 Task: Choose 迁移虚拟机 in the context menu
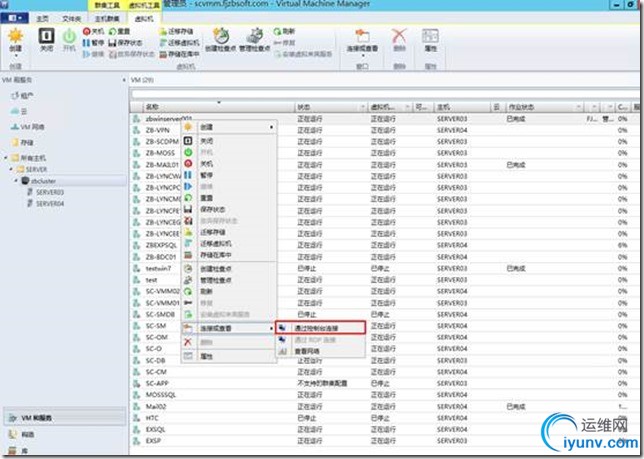[229, 243]
